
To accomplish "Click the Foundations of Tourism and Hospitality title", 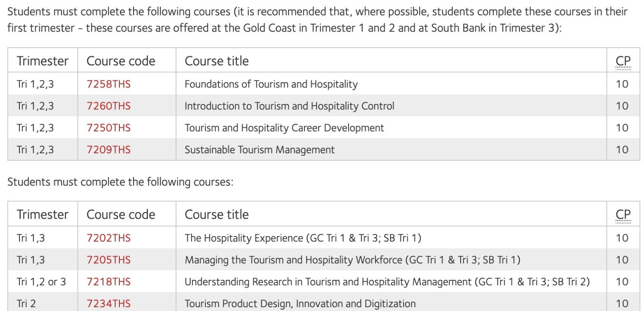I will click(x=271, y=84).
